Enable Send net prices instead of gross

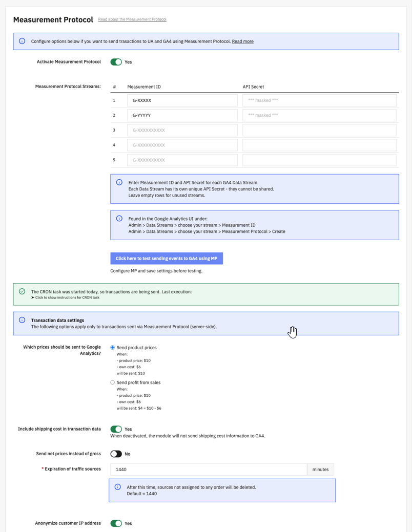point(116,454)
